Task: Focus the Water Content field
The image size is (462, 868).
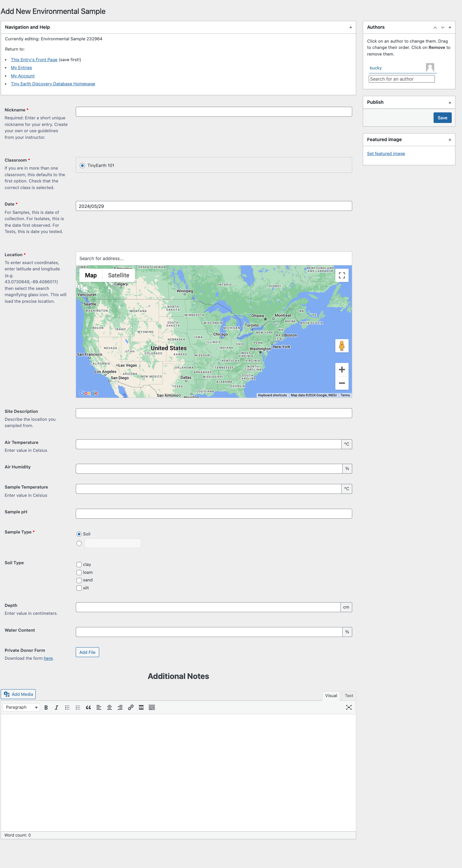Action: [209, 632]
